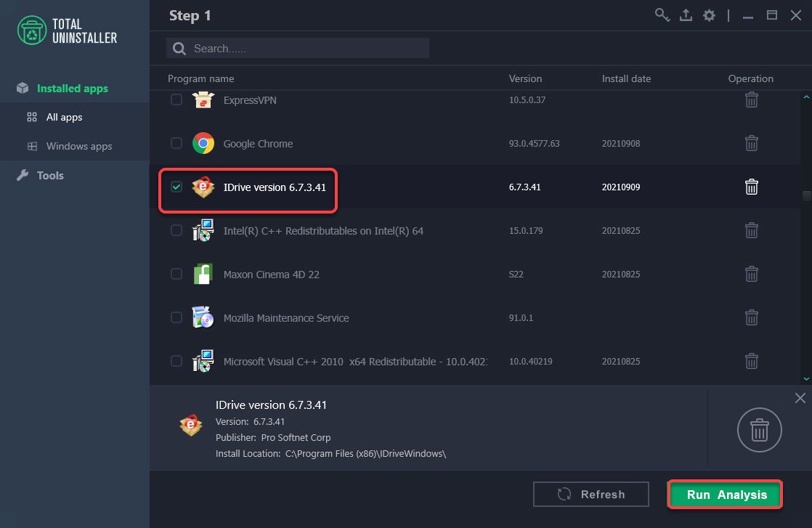Click the Mozilla Maintenance Service icon
The image size is (812, 528).
[x=203, y=317]
